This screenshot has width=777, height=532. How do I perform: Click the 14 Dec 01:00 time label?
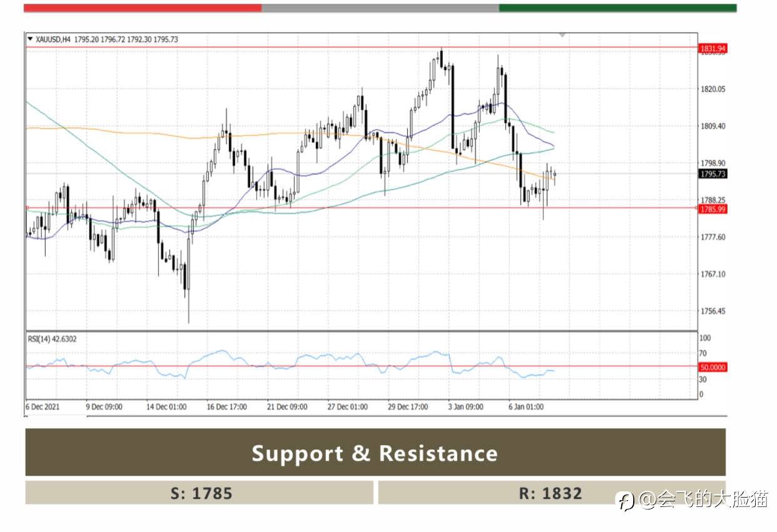click(166, 406)
